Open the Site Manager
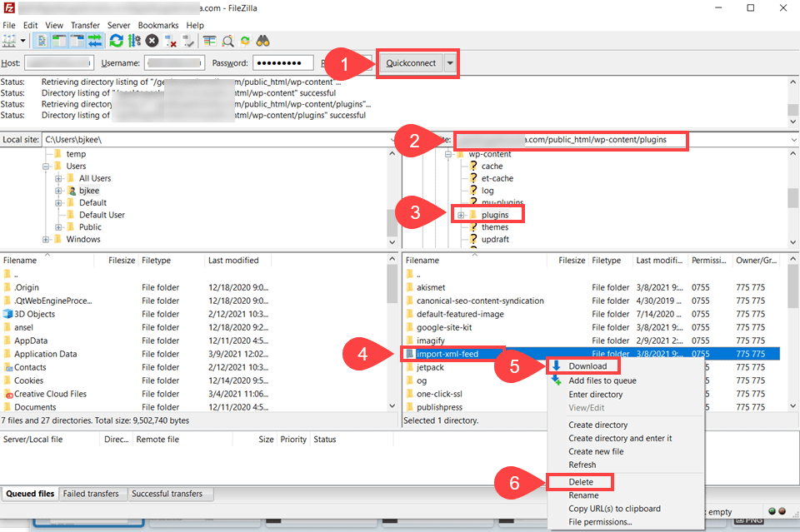This screenshot has height=532, width=800. click(10, 40)
